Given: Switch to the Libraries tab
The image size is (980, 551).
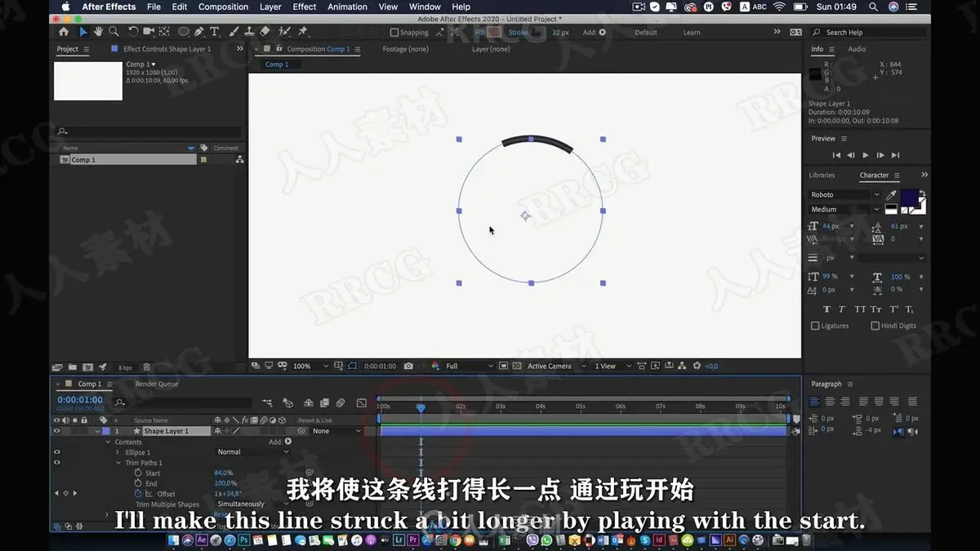Looking at the screenshot, I should 822,176.
